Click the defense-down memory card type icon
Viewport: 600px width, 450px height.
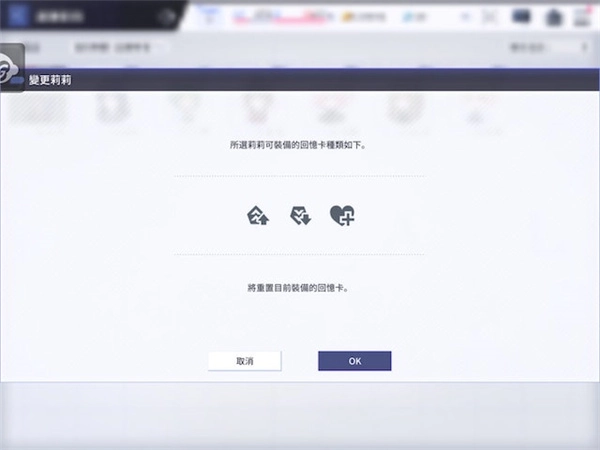[x=300, y=215]
